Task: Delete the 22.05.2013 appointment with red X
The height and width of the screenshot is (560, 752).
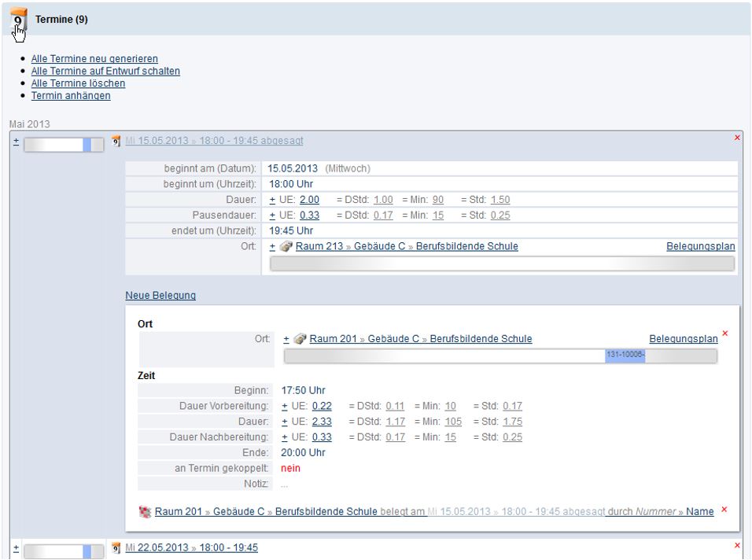Action: coord(737,545)
